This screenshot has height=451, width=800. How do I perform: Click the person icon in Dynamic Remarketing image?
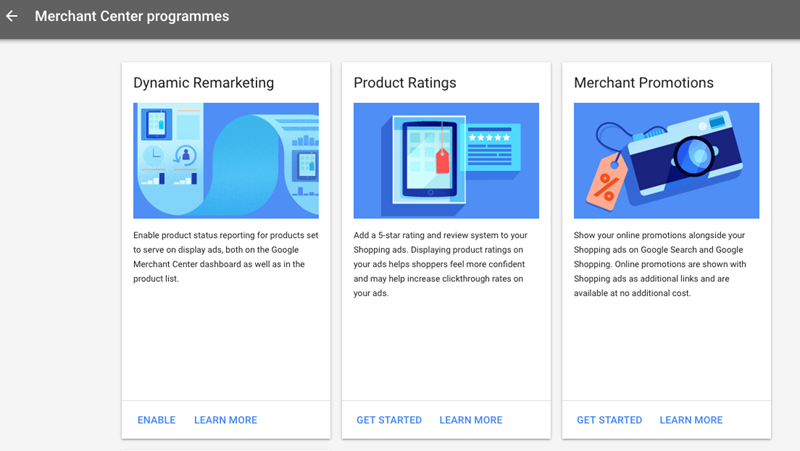(184, 155)
